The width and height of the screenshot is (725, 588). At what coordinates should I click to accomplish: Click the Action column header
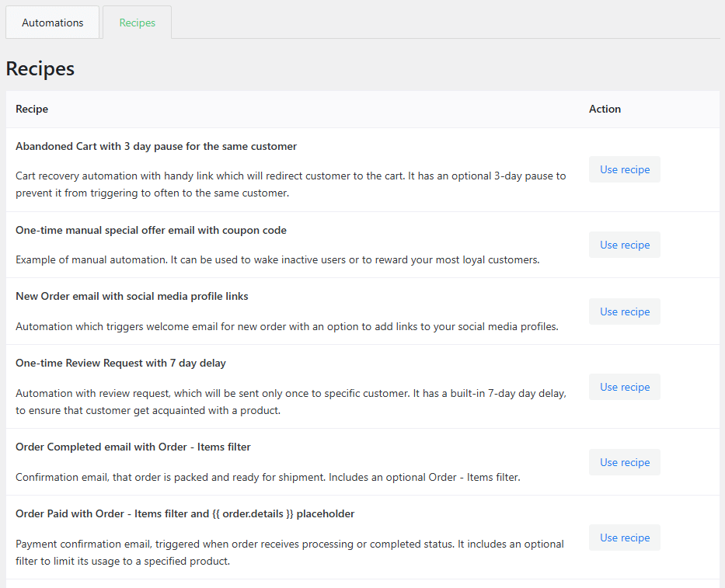point(605,109)
